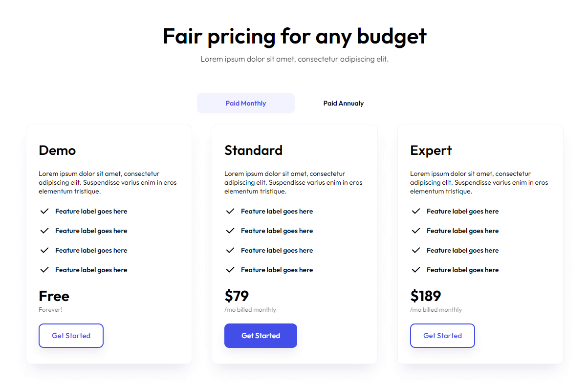This screenshot has width=588, height=387.
Task: Click the first checkmark icon in Demo plan
Action: [x=44, y=211]
